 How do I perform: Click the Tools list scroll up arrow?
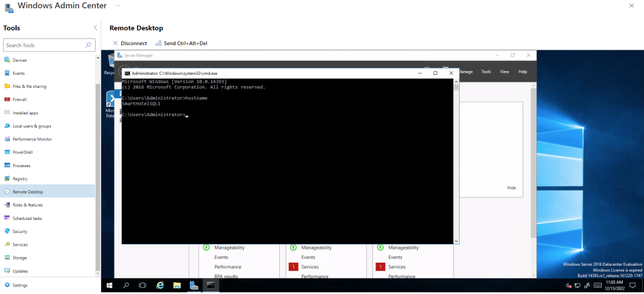click(x=97, y=57)
